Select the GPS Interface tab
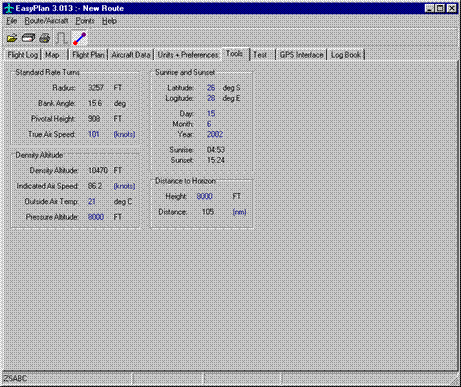Screen dimensions: 461x387 [301, 55]
